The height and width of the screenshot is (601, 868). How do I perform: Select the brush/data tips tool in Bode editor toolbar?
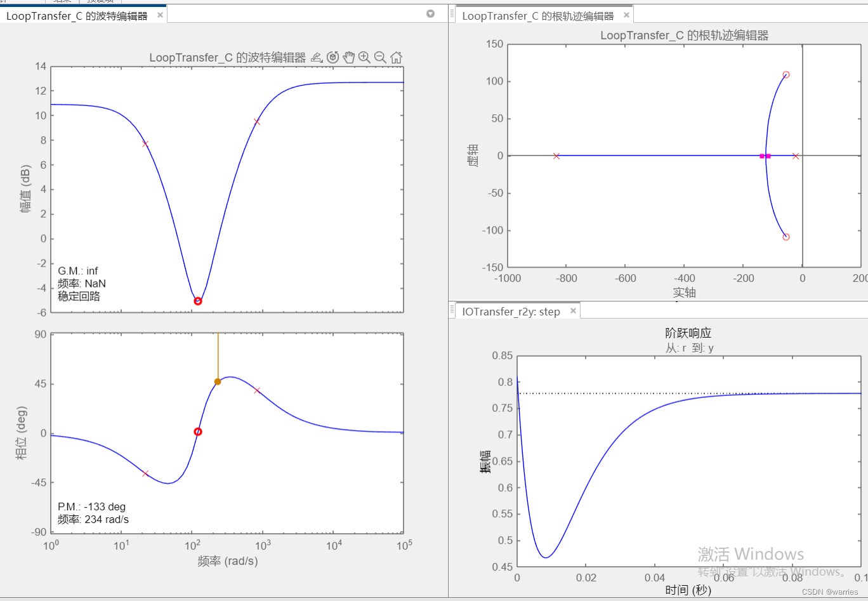[x=317, y=58]
